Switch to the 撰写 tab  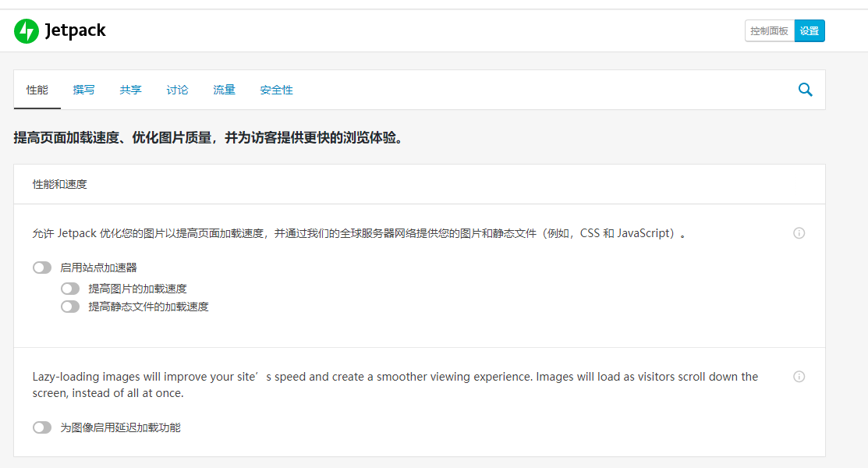point(83,90)
